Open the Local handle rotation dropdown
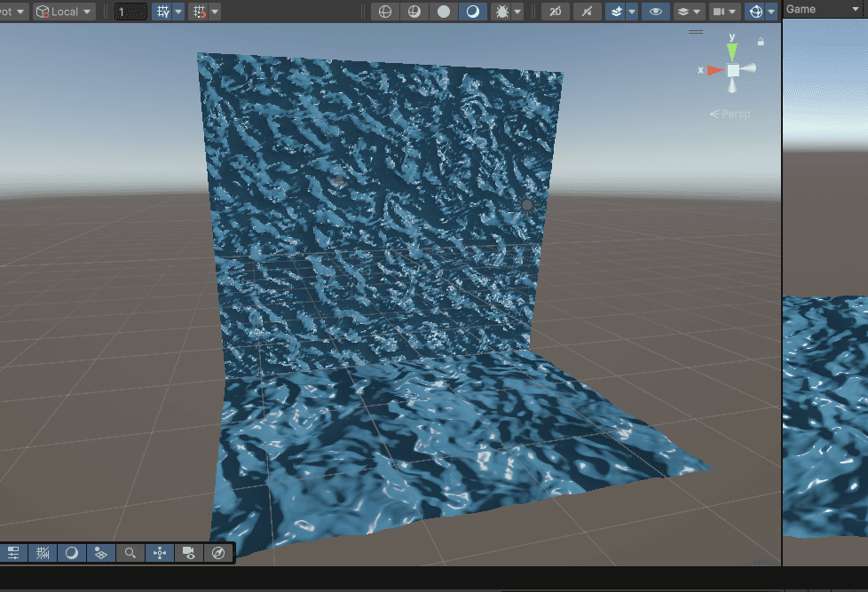 click(64, 12)
